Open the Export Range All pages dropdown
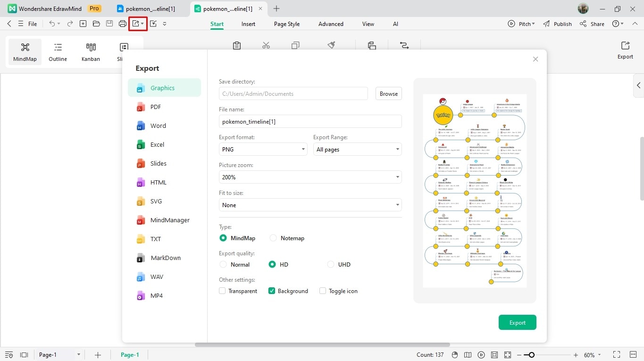Viewport: 644px width, 361px height. coord(358,149)
